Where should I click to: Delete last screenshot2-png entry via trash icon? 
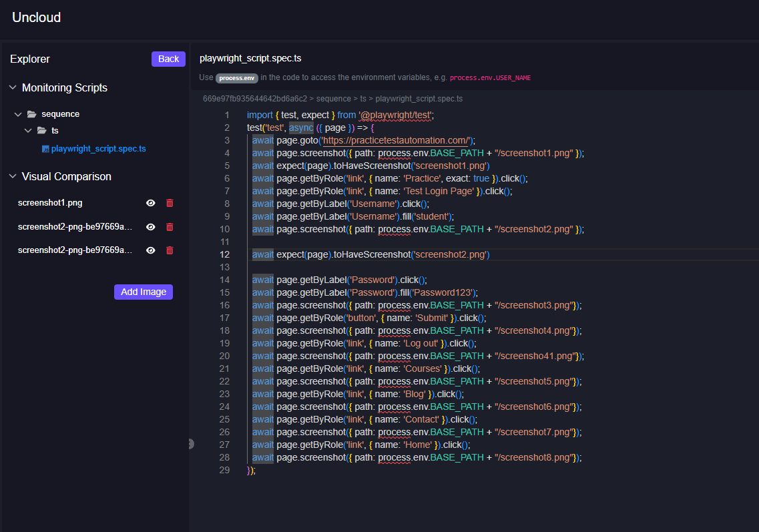[x=170, y=250]
